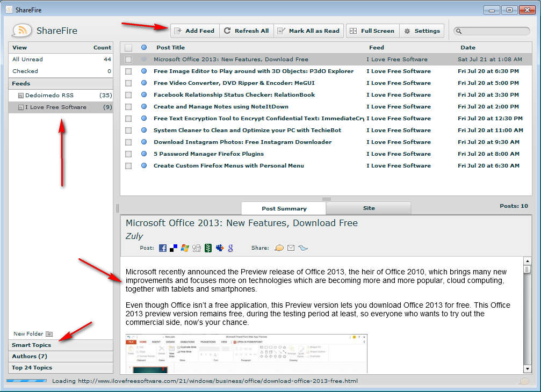The width and height of the screenshot is (541, 392).
Task: Sort by the Feed column
Action: tap(377, 48)
